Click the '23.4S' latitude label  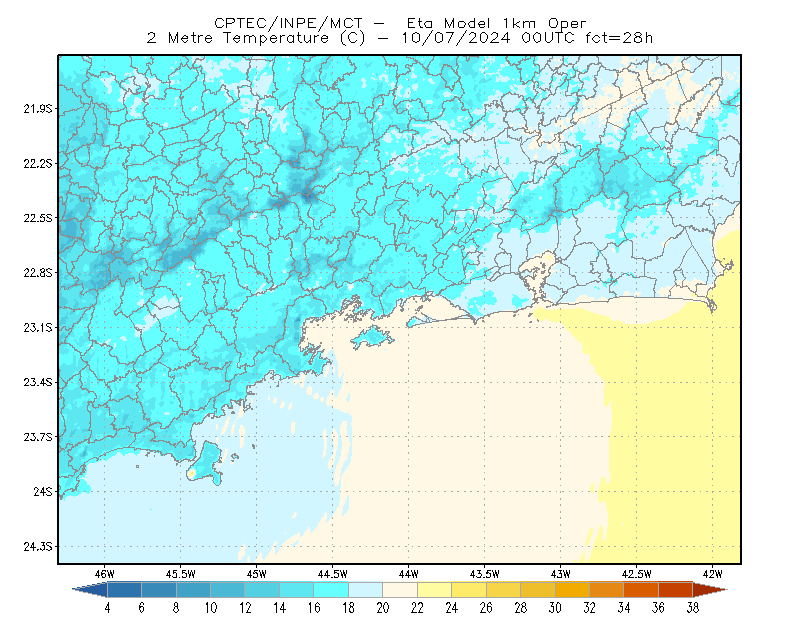coord(38,382)
